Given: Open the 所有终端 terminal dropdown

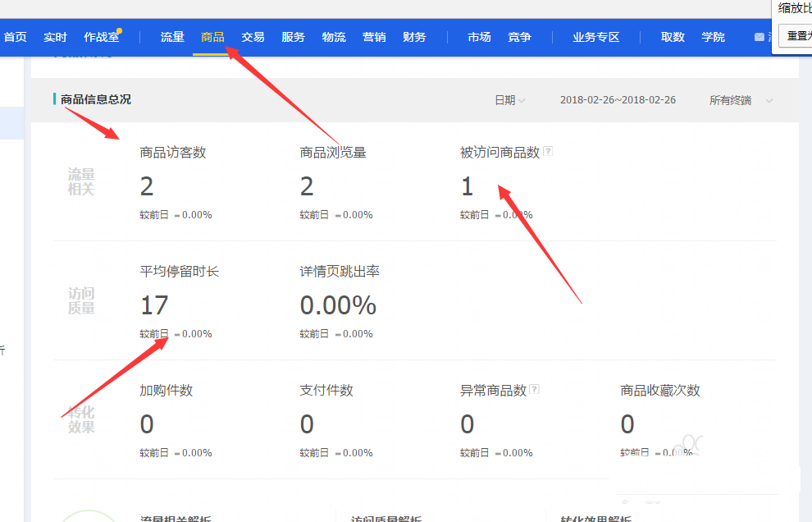Looking at the screenshot, I should click(741, 101).
